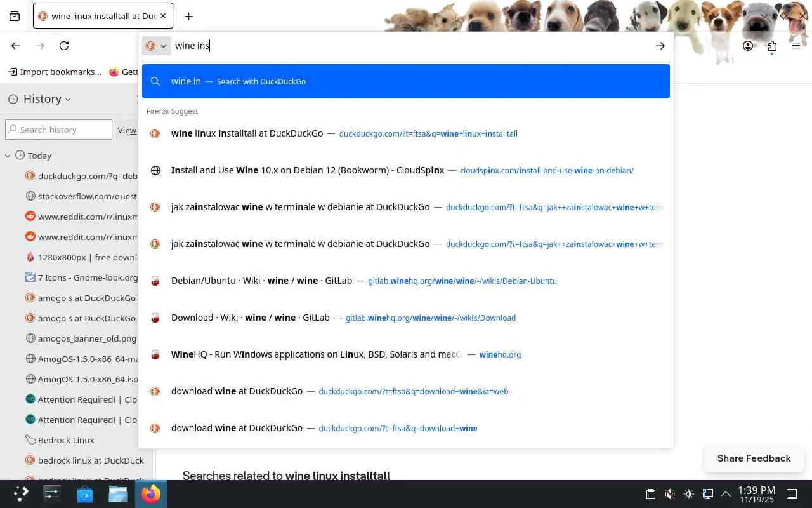812x508 pixels.
Task: Open the clock showing 1:39 PM
Action: click(756, 494)
